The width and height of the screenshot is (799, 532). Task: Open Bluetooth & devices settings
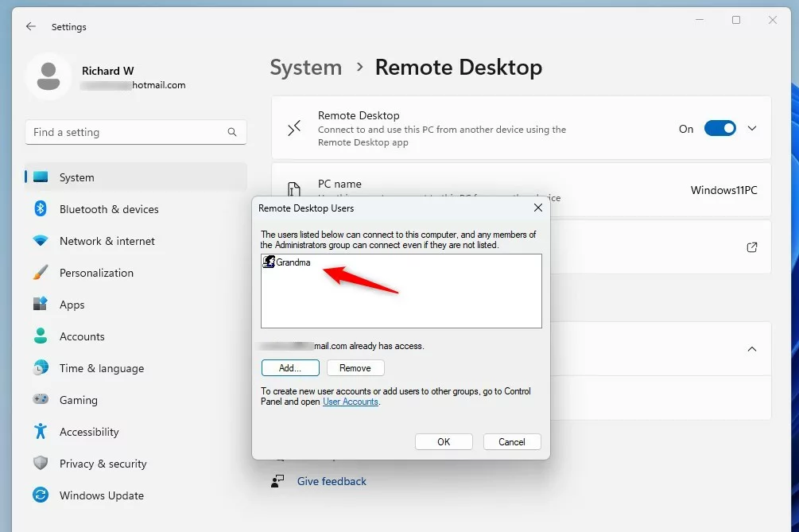[135, 209]
